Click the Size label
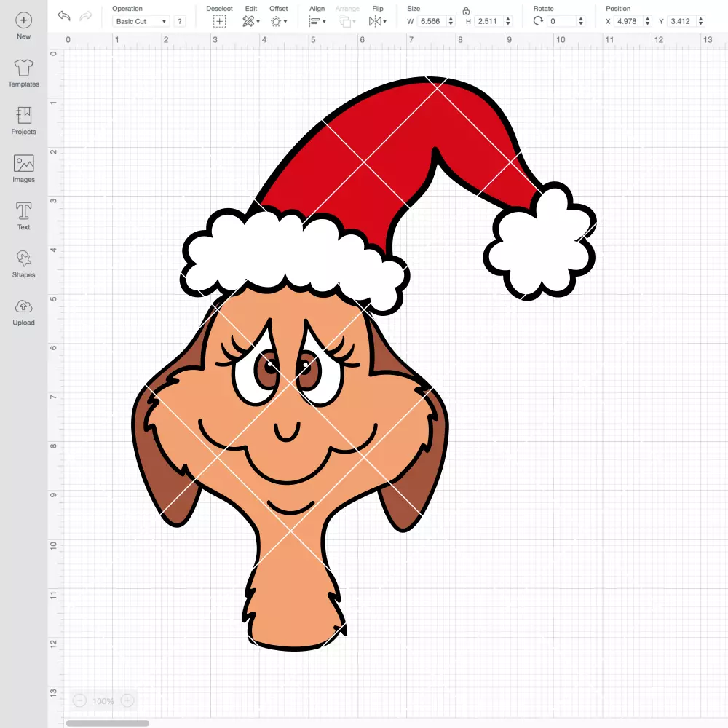This screenshot has width=728, height=728. pyautogui.click(x=414, y=8)
